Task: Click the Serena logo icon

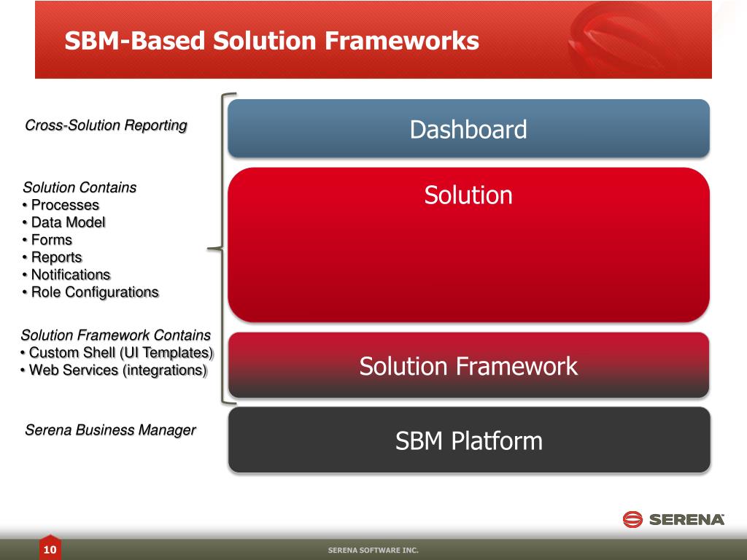Action: click(632, 519)
